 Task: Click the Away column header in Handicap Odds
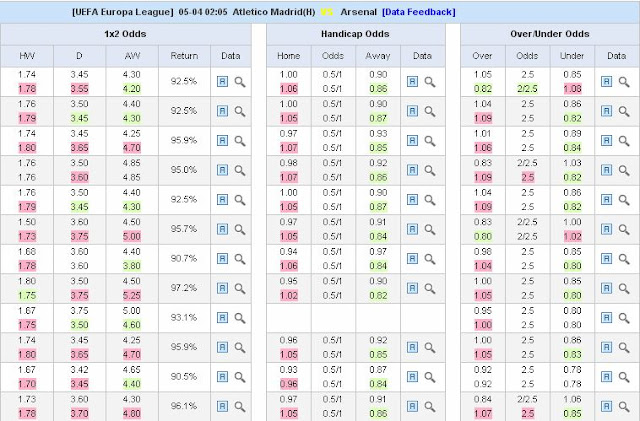[378, 56]
